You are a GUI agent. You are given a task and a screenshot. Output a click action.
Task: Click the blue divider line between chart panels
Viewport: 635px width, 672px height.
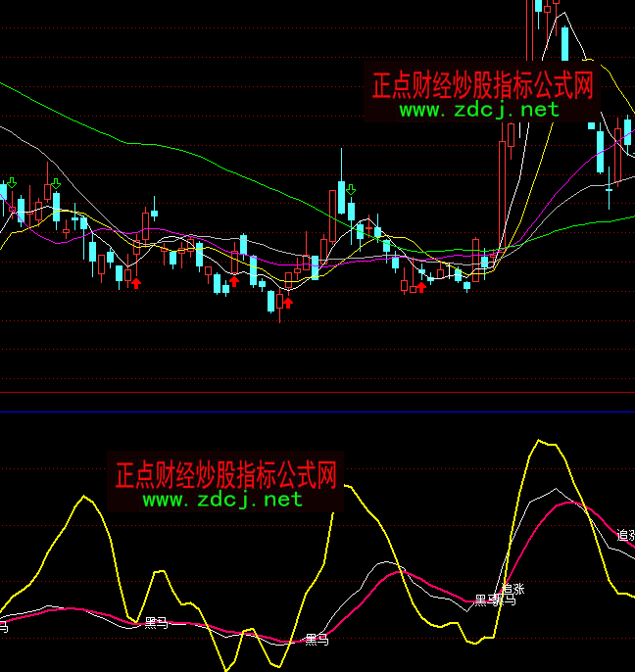(x=317, y=411)
